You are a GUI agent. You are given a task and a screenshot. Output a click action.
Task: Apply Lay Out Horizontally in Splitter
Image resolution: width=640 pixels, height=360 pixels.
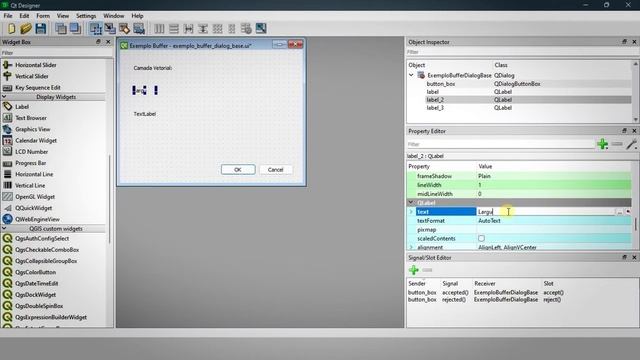[189, 29]
